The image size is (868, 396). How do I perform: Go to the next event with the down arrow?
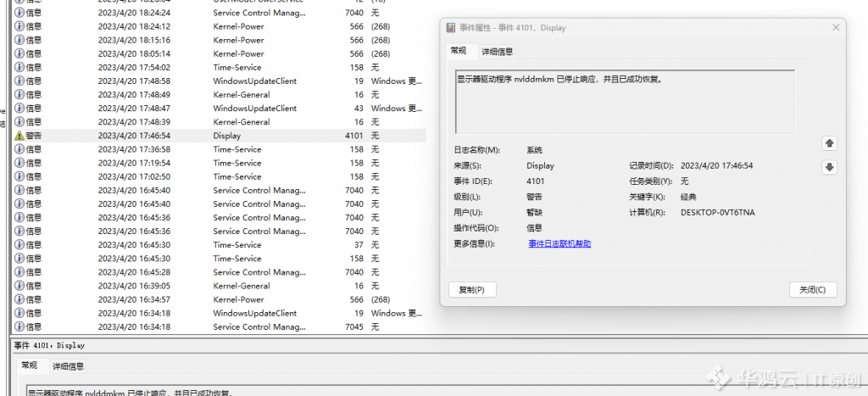coord(829,167)
